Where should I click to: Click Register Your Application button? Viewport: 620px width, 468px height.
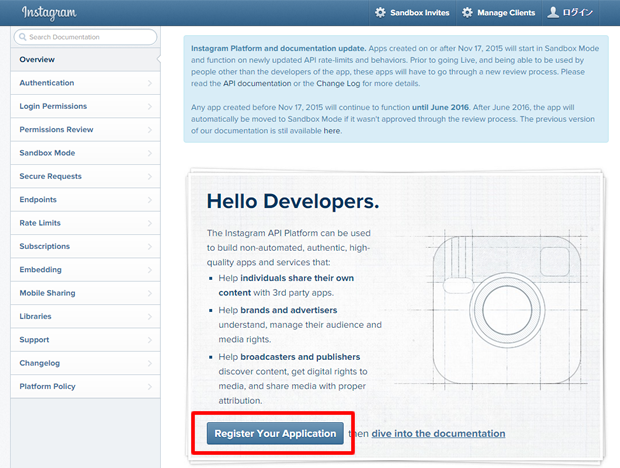click(275, 434)
